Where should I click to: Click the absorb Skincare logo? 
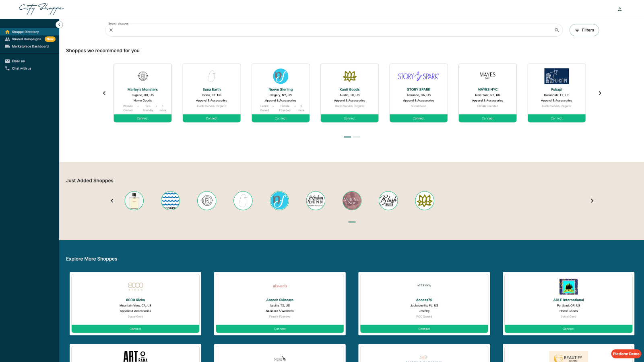[280, 286]
